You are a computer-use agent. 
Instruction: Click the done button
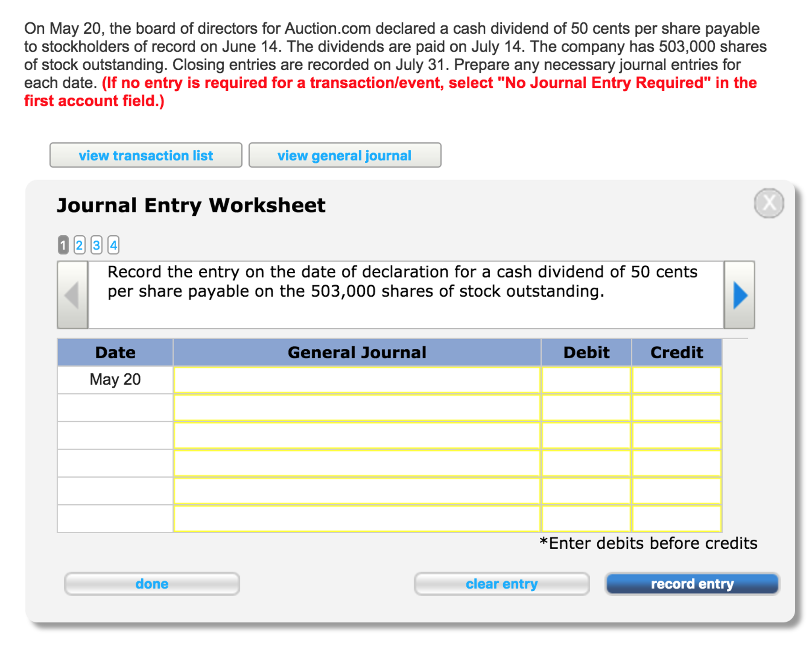tap(152, 583)
